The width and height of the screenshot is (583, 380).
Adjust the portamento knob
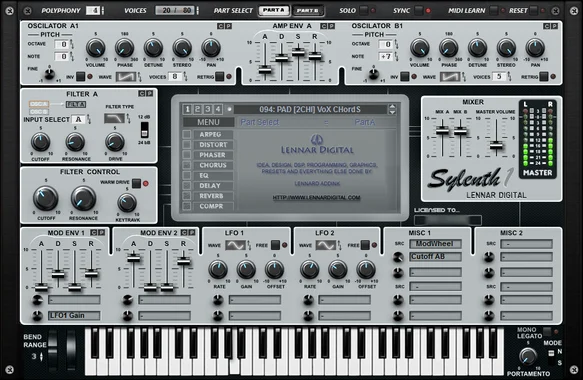pyautogui.click(x=528, y=357)
